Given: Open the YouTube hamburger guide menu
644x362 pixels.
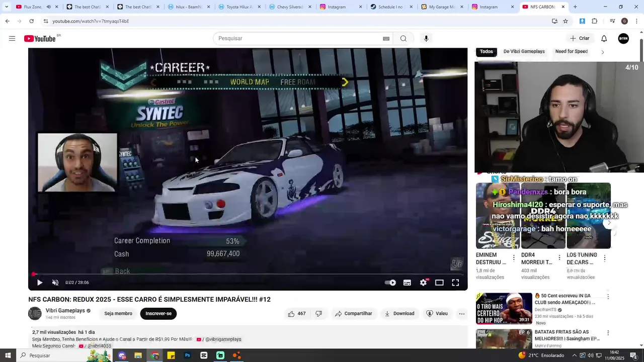Looking at the screenshot, I should 12,39.
